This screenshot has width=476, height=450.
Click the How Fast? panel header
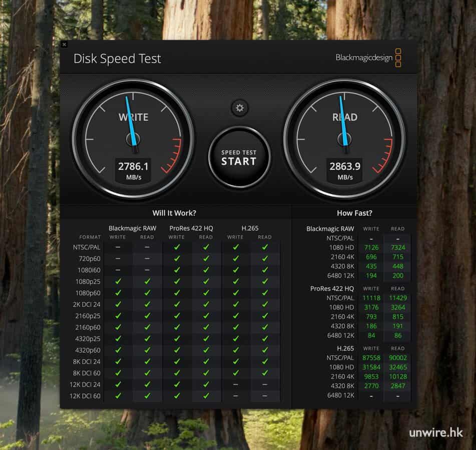[x=354, y=213]
